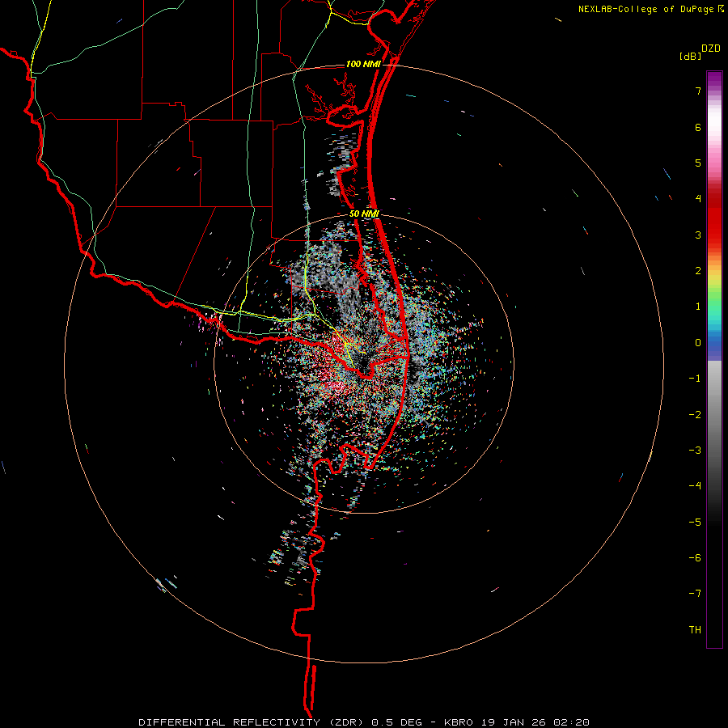Click the 0.5 DEG elevation angle text
The image size is (728, 728).
pos(396,722)
